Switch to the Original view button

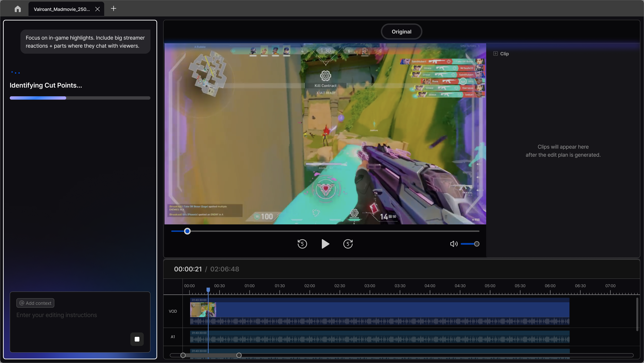401,32
